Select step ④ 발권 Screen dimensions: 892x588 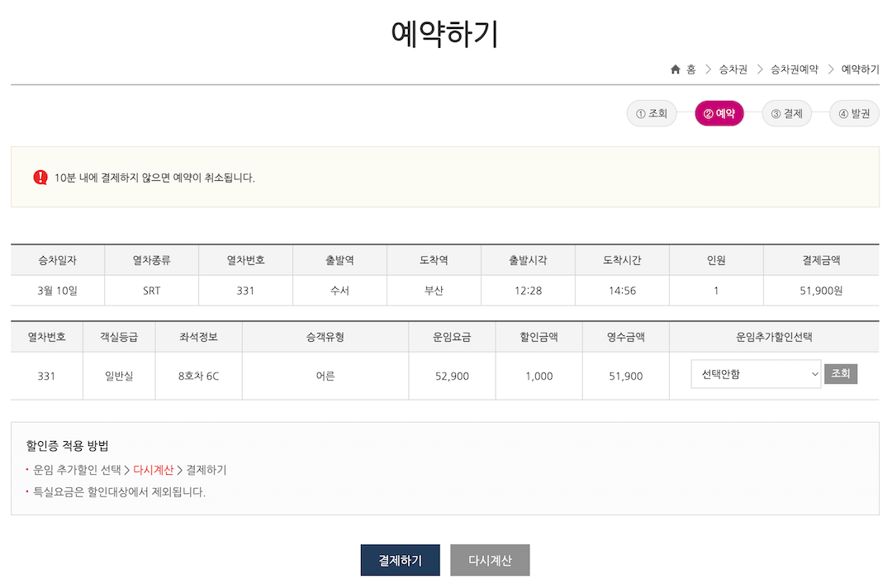(855, 114)
